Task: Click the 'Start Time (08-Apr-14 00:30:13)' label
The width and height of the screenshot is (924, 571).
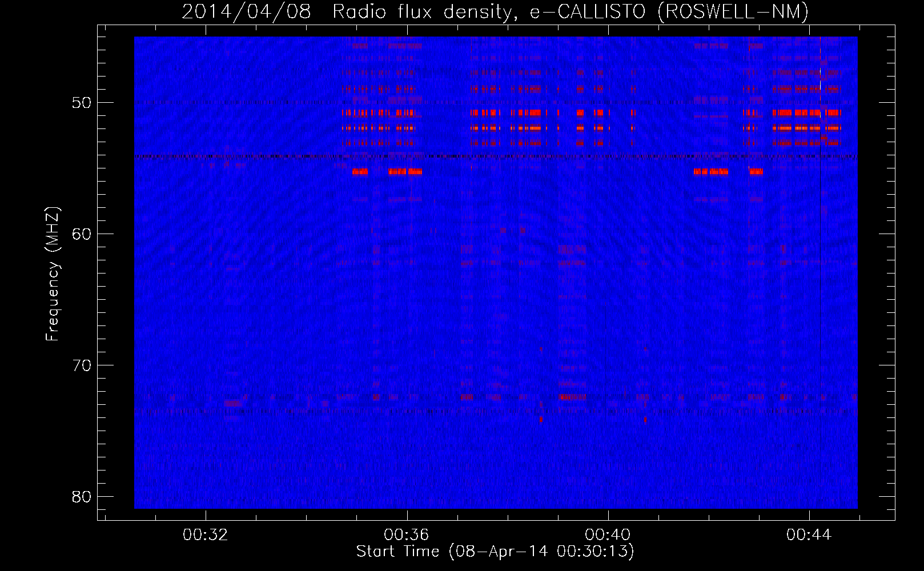Action: tap(495, 552)
